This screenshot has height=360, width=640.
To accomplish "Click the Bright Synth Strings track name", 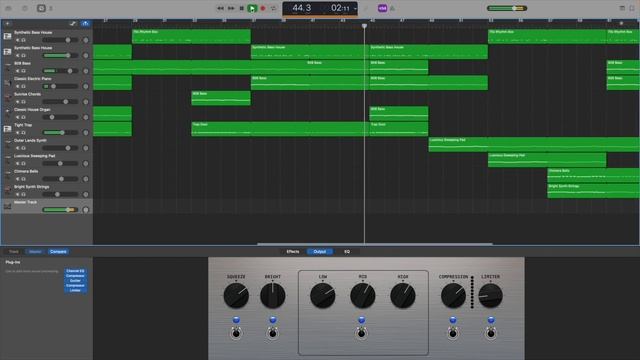I will tap(31, 187).
